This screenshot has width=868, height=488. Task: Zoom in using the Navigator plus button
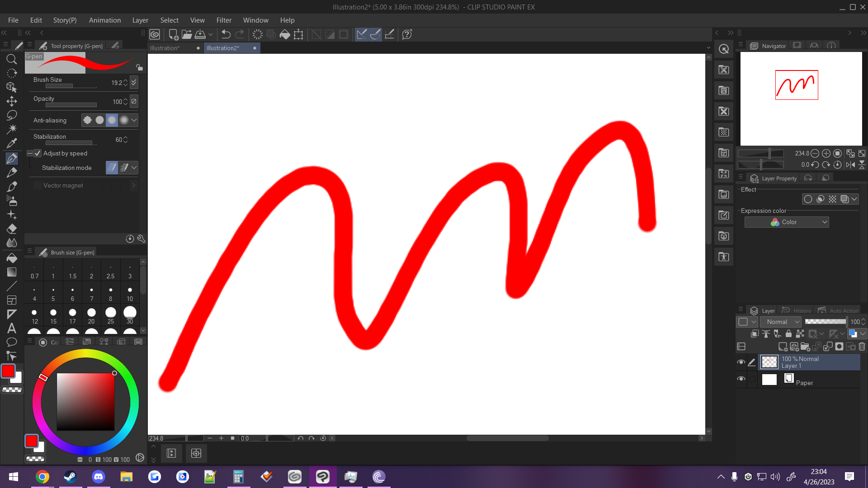click(x=827, y=153)
